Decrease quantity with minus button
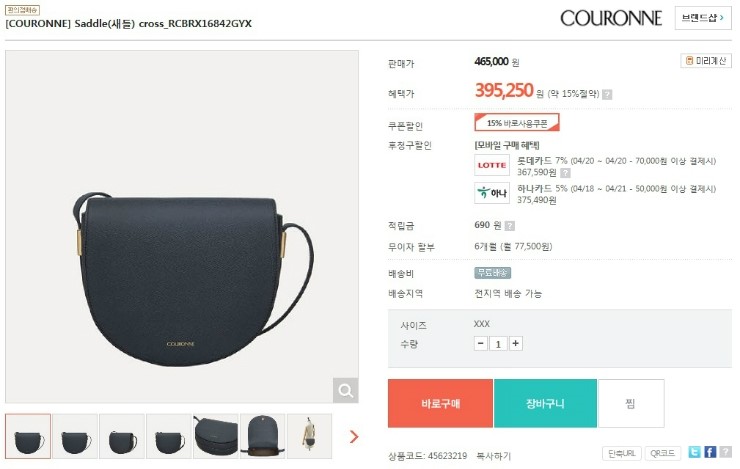The image size is (740, 469). [x=480, y=343]
